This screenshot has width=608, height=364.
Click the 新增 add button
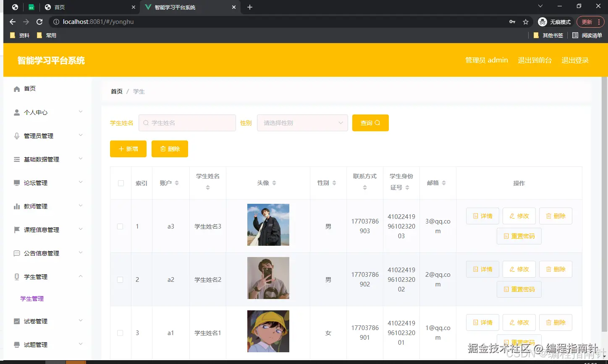(x=128, y=149)
